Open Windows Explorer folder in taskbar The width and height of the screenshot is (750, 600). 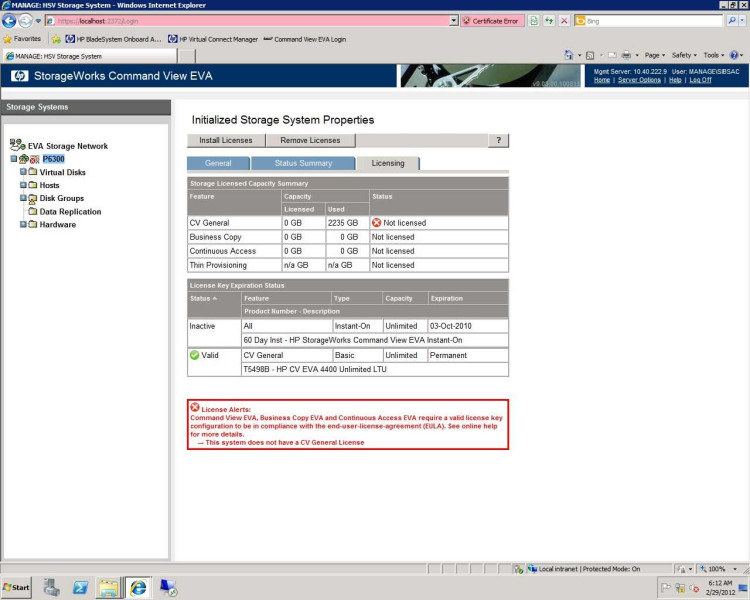[x=109, y=587]
